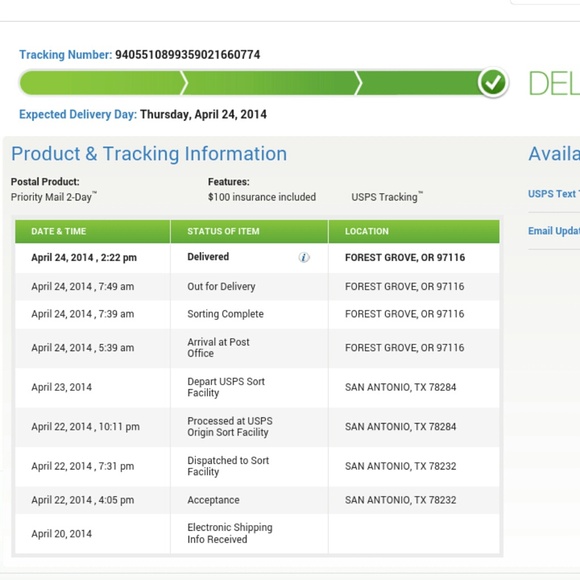The width and height of the screenshot is (580, 580).
Task: Select the Acceptance status row
Action: [x=257, y=500]
